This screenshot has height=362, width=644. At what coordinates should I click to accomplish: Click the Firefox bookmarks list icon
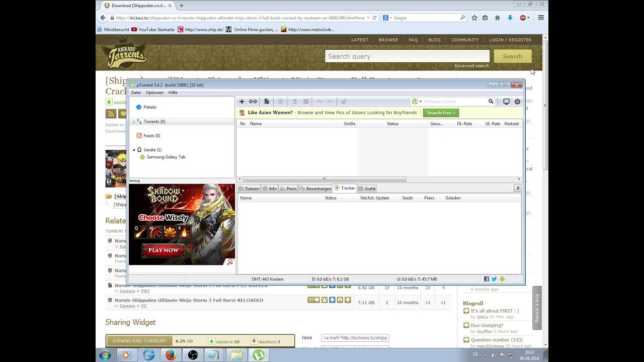485,18
